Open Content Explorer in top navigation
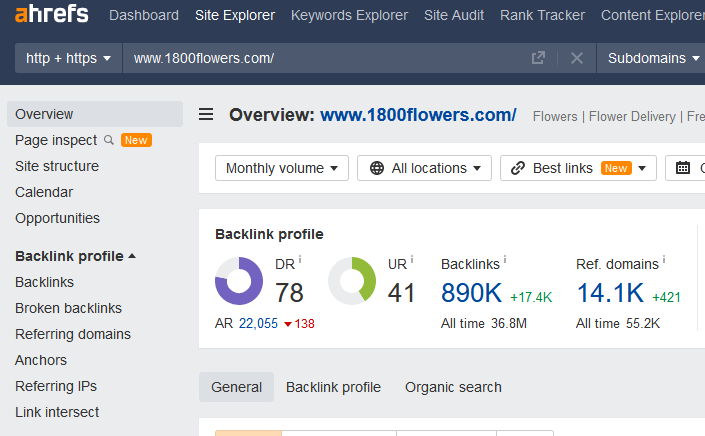This screenshot has height=436, width=705. point(653,15)
